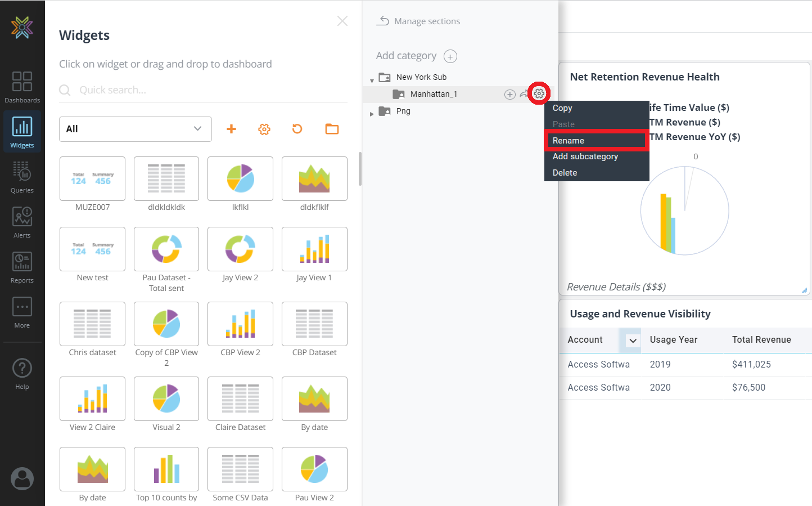Open Manhattan_1 category gear settings
Viewport: 812px width, 506px height.
coord(539,93)
